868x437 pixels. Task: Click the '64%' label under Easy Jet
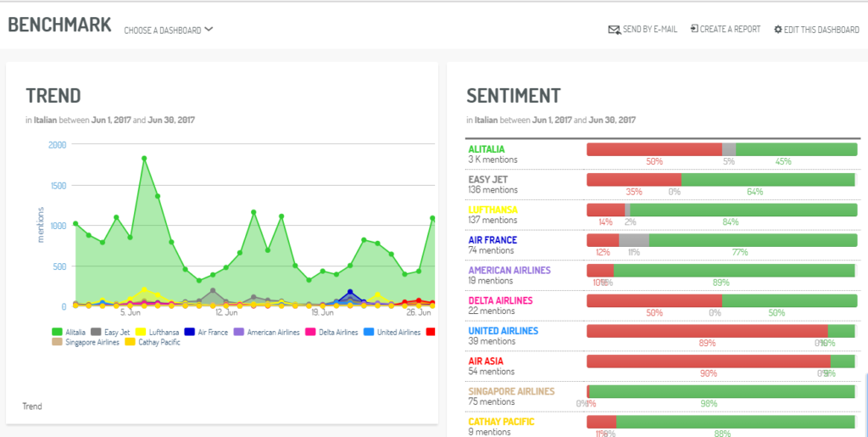point(754,192)
